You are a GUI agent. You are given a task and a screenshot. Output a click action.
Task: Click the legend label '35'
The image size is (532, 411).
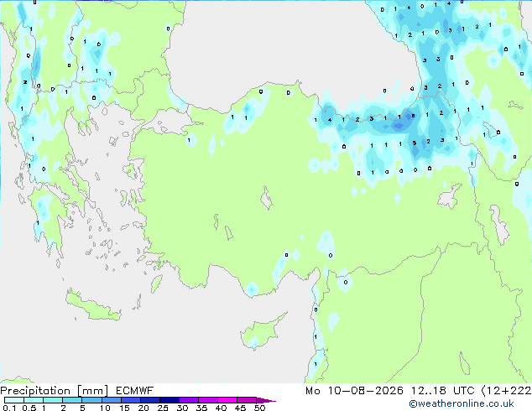point(201,408)
